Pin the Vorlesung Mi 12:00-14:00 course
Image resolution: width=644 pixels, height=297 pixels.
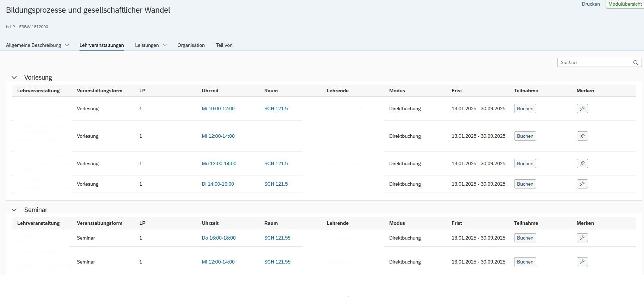[582, 136]
